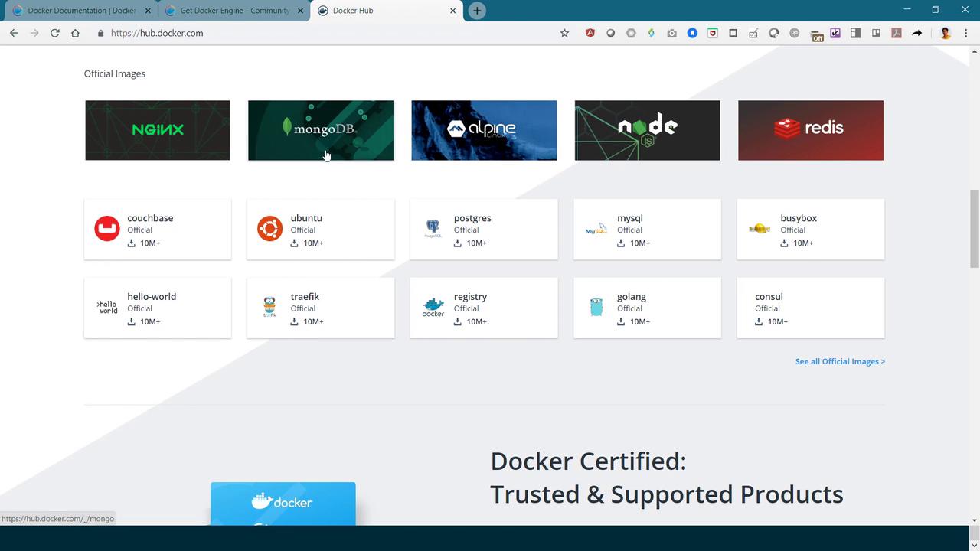Viewport: 980px width, 551px height.
Task: Click the page vertical scrollbar thumb
Action: [974, 228]
